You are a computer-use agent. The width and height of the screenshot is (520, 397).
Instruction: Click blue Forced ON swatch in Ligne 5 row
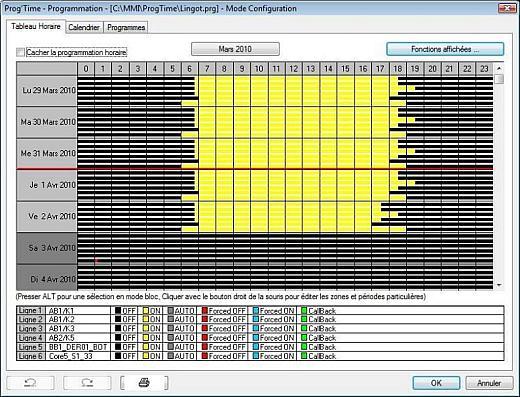tap(256, 347)
